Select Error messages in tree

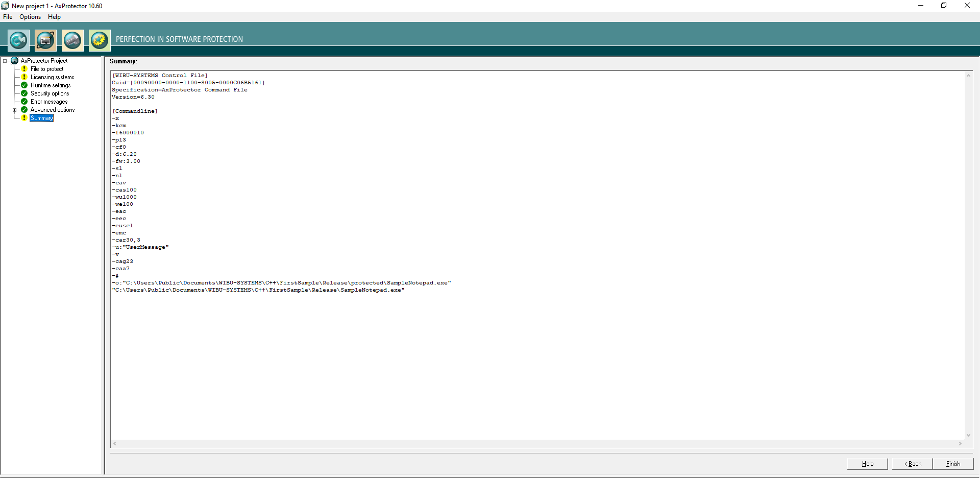pos(49,102)
